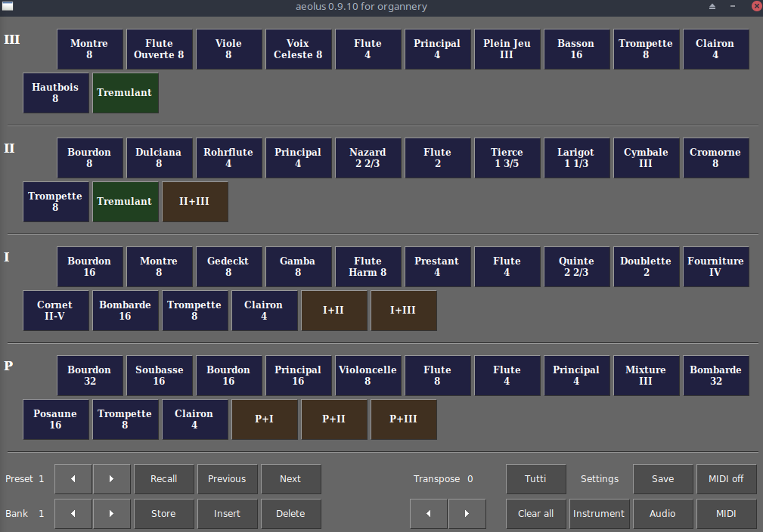Toggle Cornet II-V stop
The width and height of the screenshot is (763, 532).
tap(56, 311)
